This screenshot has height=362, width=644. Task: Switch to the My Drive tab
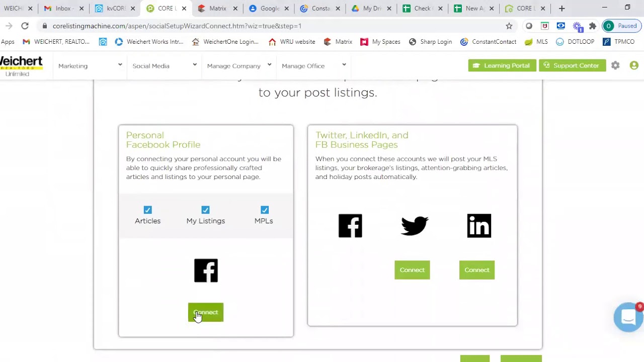(372, 9)
